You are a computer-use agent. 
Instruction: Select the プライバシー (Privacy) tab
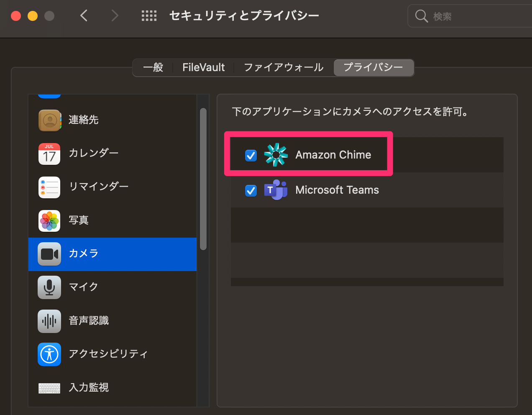click(x=373, y=67)
